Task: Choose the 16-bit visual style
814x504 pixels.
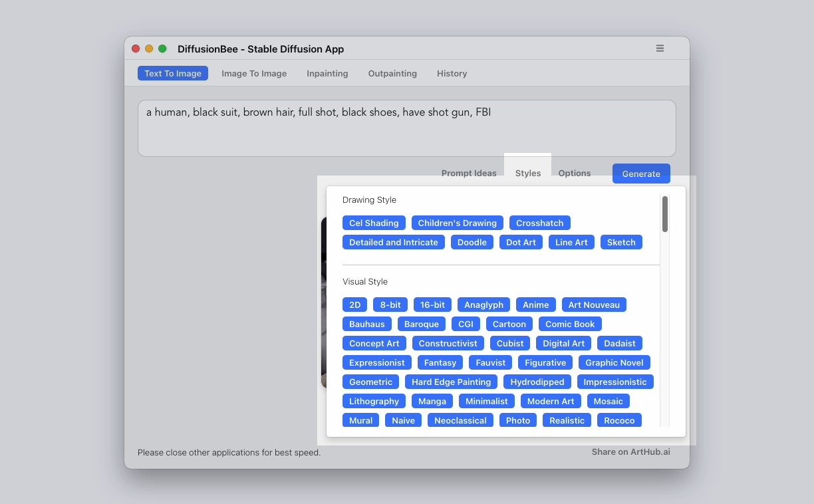Action: [x=432, y=305]
